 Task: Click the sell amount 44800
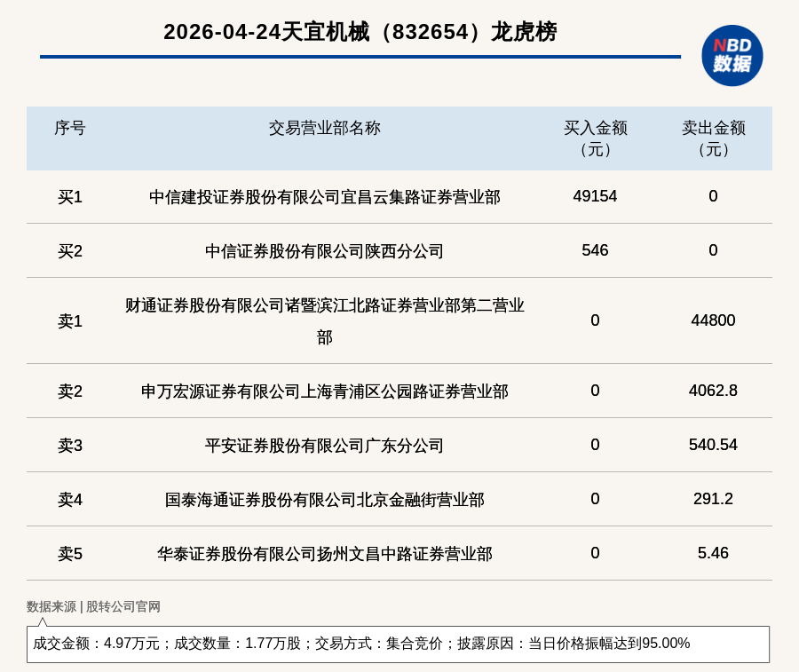pos(714,320)
